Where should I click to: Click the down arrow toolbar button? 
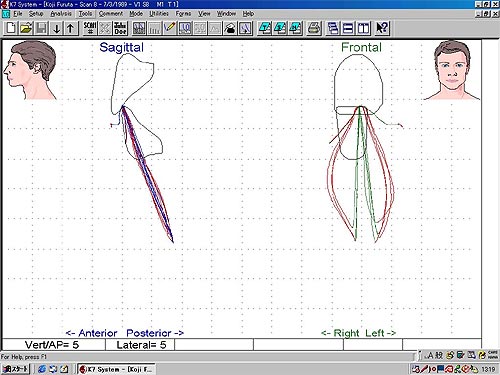[56, 28]
